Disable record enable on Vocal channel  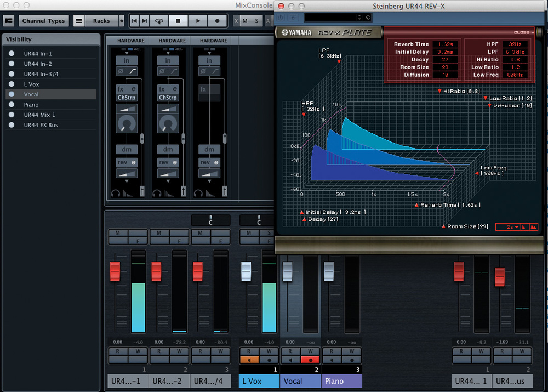coord(310,360)
